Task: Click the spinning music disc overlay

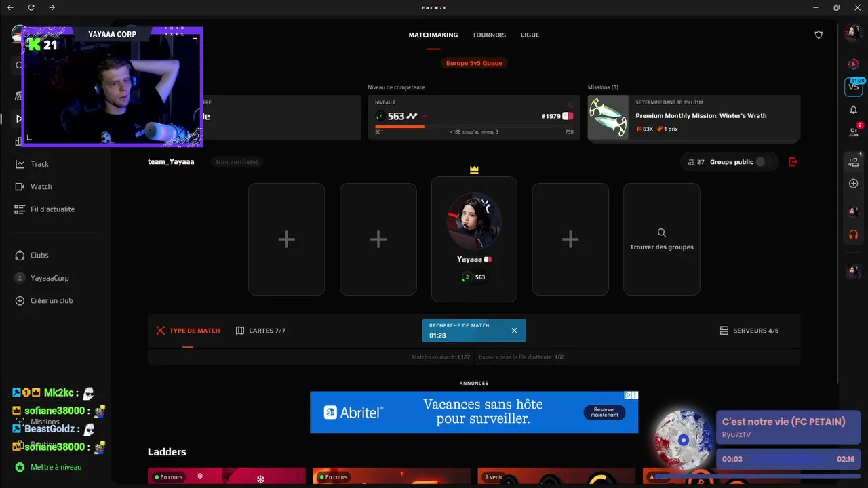Action: coord(684,440)
